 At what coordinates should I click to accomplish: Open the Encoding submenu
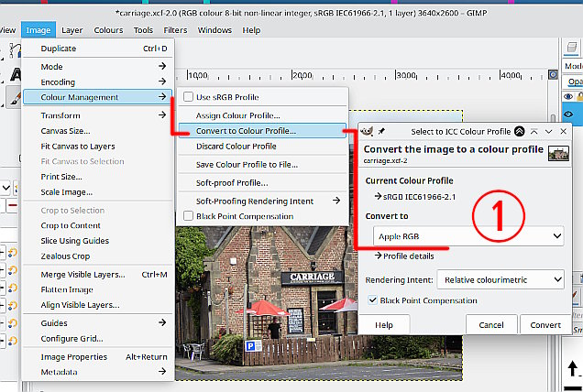click(x=98, y=82)
